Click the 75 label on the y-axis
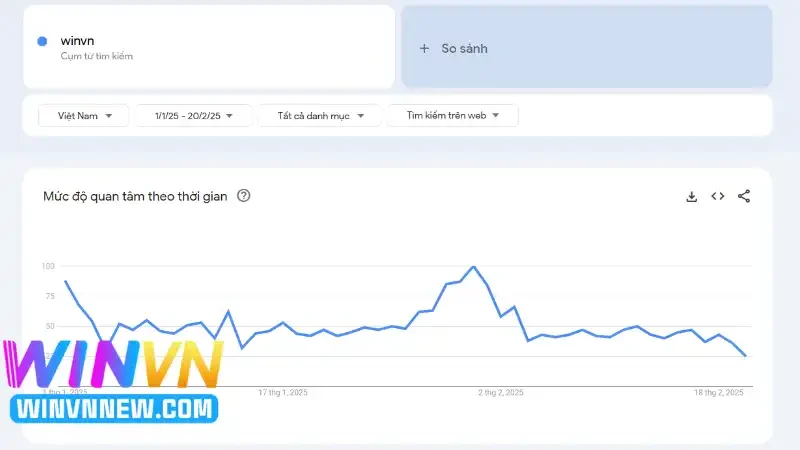This screenshot has width=800, height=450. [x=48, y=296]
